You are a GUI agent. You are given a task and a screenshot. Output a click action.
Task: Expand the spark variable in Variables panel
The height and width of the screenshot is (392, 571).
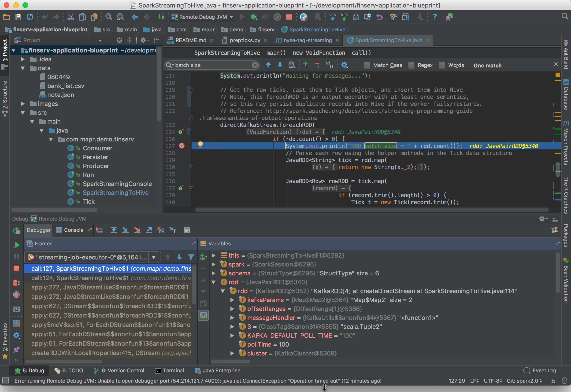213,264
